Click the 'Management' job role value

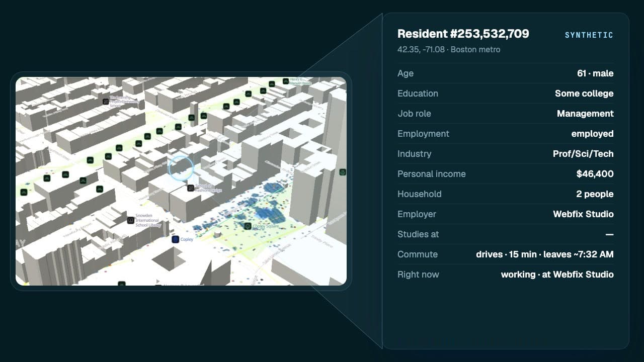tap(585, 114)
